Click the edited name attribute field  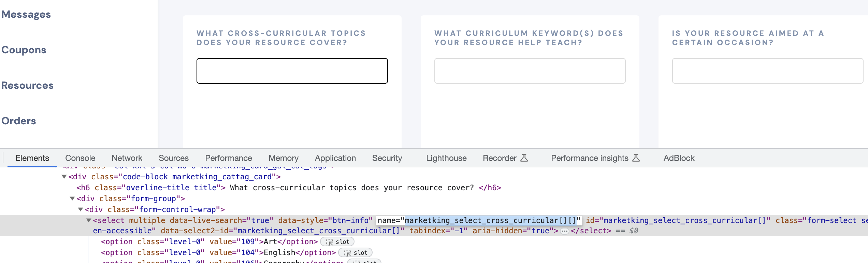tap(479, 221)
